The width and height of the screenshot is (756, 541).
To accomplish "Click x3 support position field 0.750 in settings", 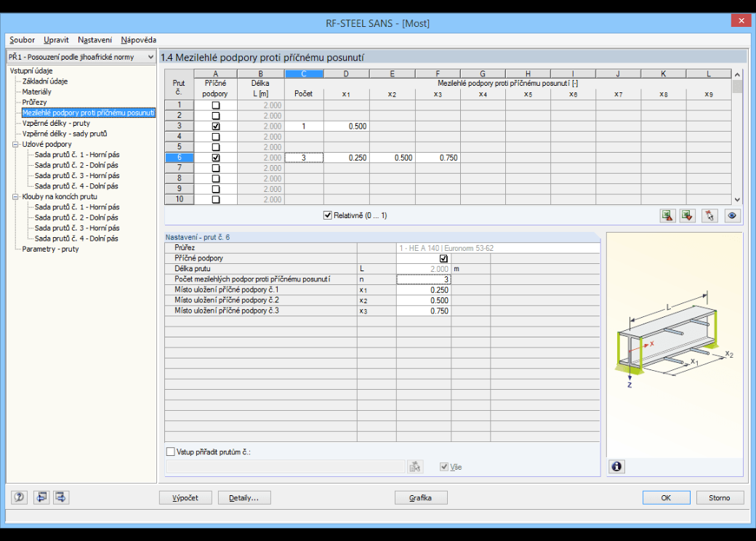I will [x=423, y=311].
